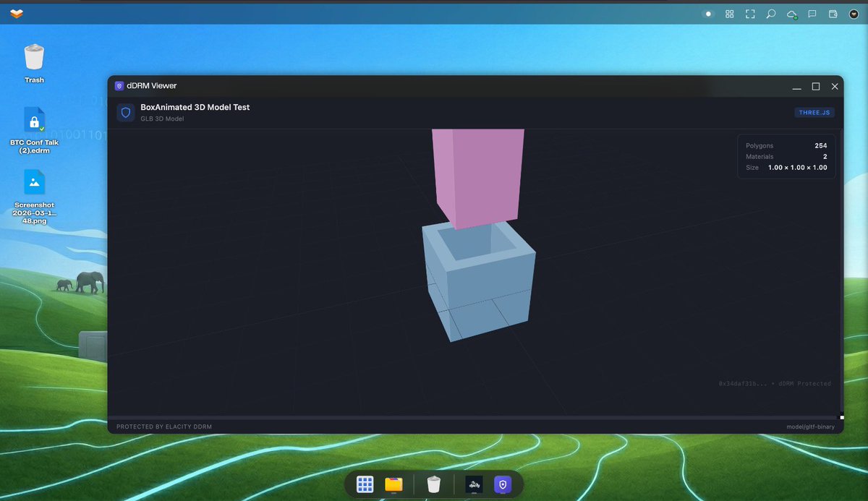The height and width of the screenshot is (501, 868).
Task: Open search via the magnifier icon
Action: 770,14
